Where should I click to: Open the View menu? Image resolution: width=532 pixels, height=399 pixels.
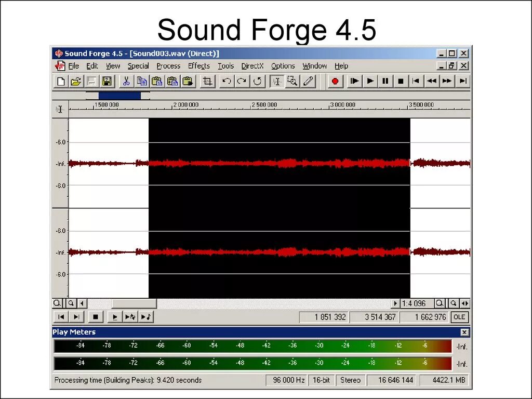click(x=113, y=66)
